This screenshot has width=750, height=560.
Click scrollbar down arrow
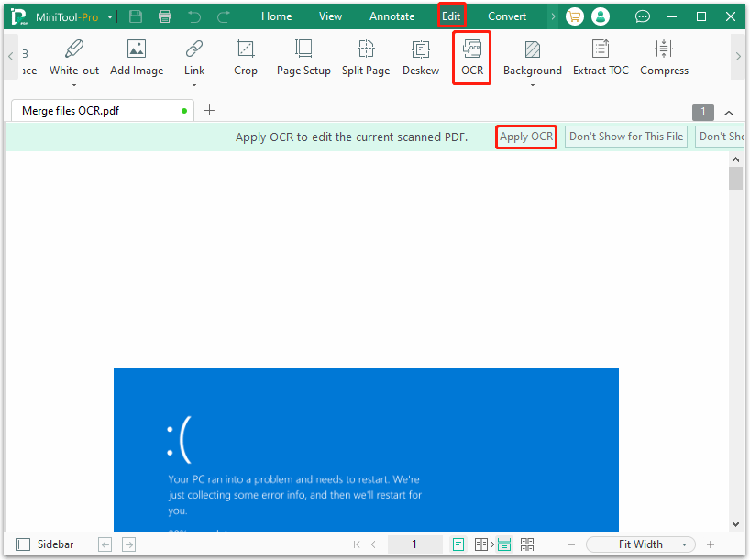coord(735,524)
